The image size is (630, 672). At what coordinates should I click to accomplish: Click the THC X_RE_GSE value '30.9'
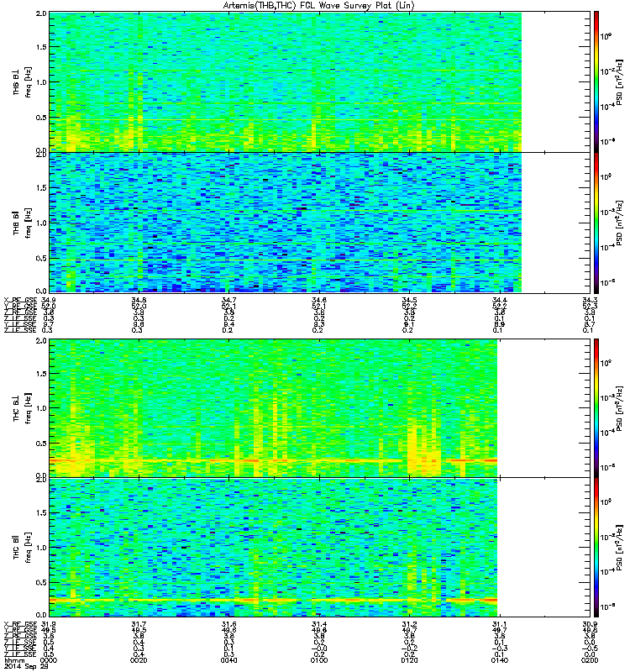[x=590, y=624]
